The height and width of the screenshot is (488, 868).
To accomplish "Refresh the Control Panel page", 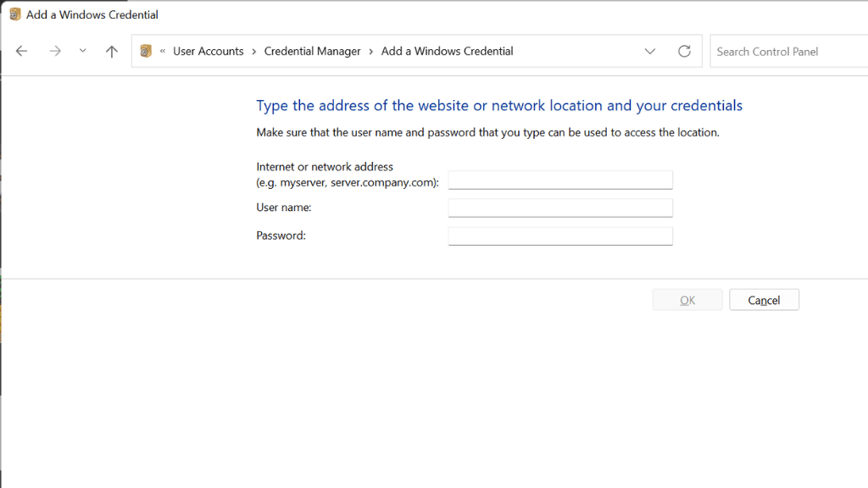I will (684, 52).
